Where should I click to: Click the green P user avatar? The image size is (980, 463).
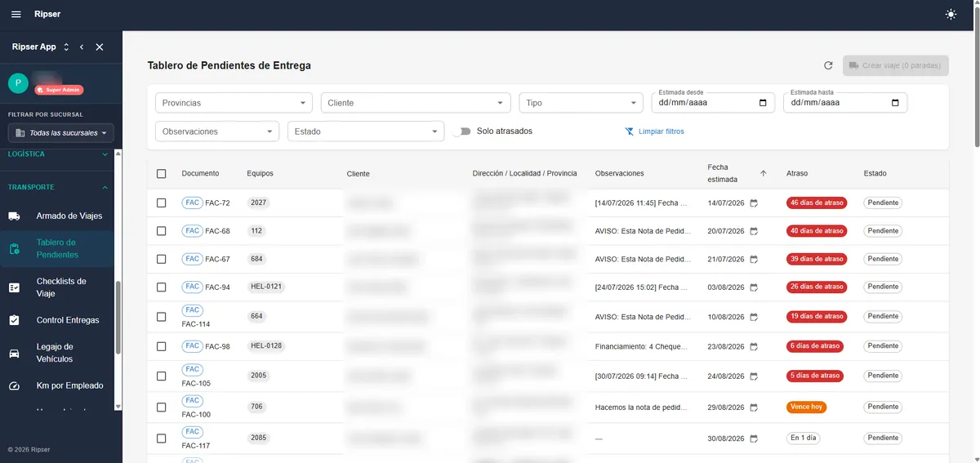(x=18, y=82)
